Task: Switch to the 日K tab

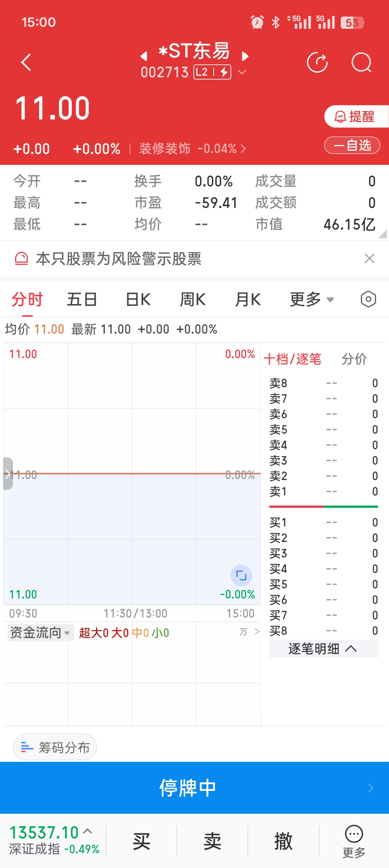Action: pos(138,299)
